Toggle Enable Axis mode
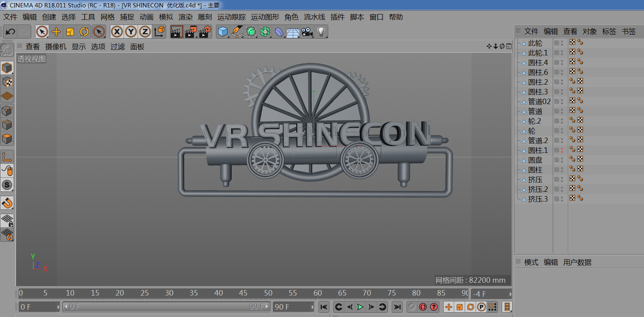This screenshot has width=644, height=317. (7, 157)
